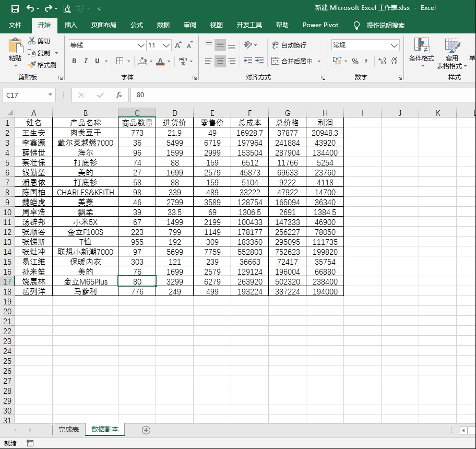This screenshot has width=476, height=449.
Task: Switch to the 公式 tab
Action: pyautogui.click(x=137, y=25)
